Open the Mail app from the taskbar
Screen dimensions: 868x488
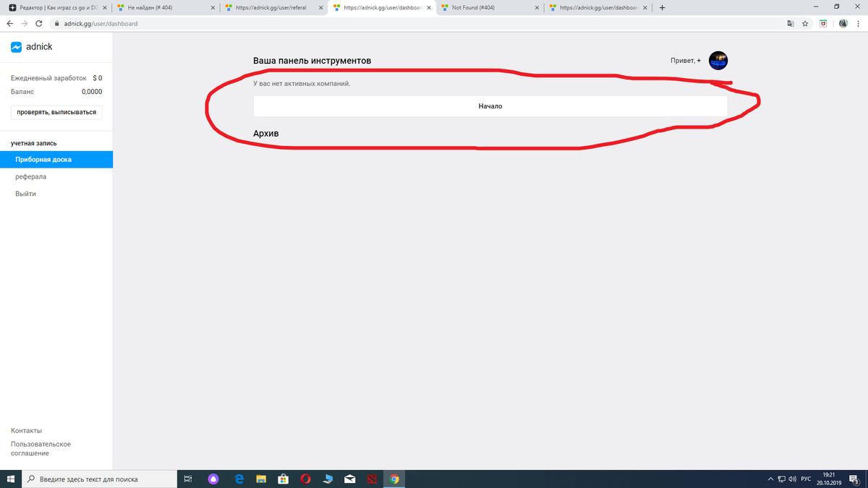pos(350,479)
